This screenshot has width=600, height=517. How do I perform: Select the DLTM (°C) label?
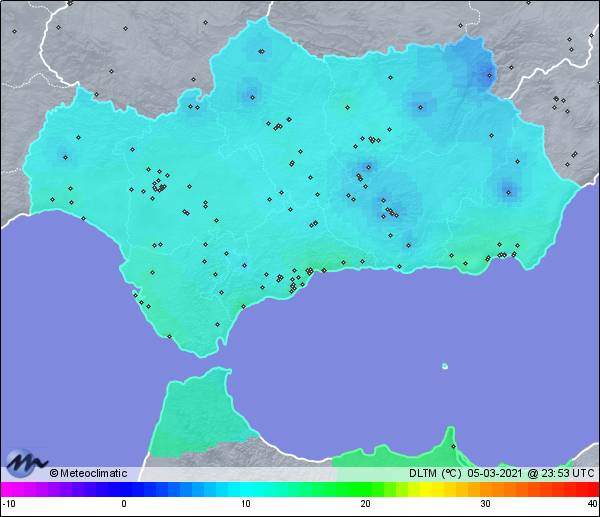tap(435, 473)
